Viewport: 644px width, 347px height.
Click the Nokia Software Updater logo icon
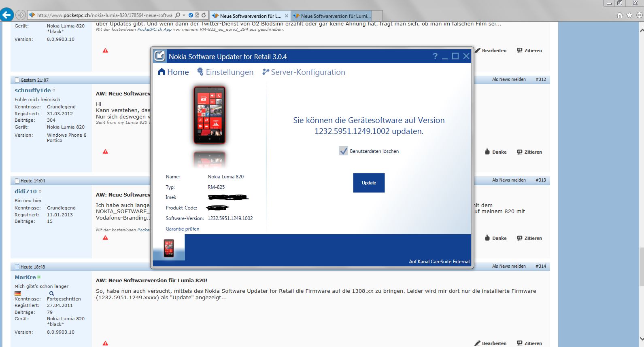[160, 56]
